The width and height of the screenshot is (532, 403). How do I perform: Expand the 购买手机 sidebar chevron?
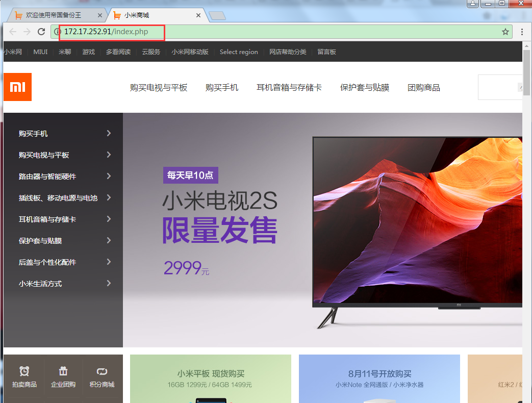[x=109, y=133]
